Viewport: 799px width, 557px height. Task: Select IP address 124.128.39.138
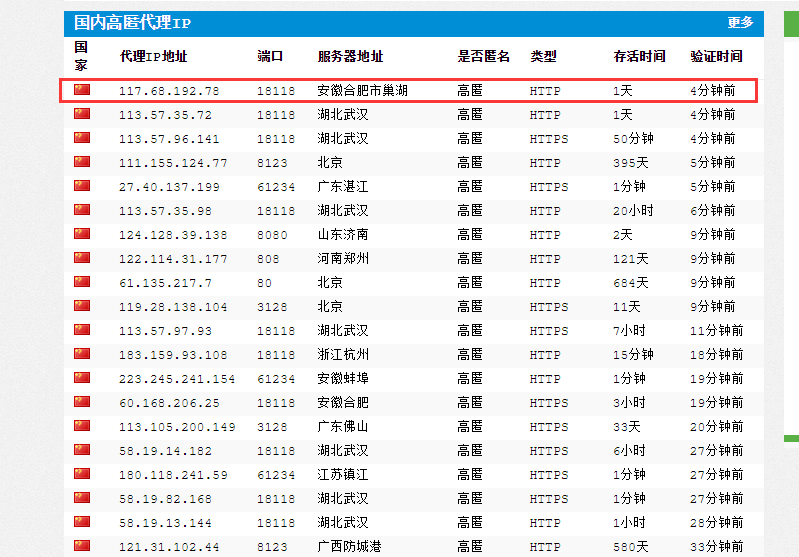173,235
